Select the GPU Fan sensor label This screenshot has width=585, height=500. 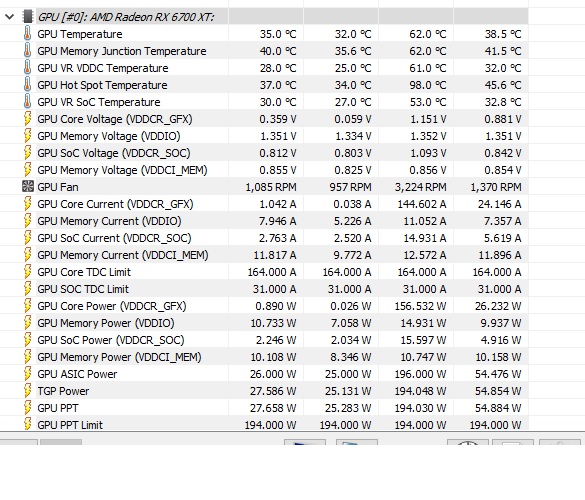point(58,187)
